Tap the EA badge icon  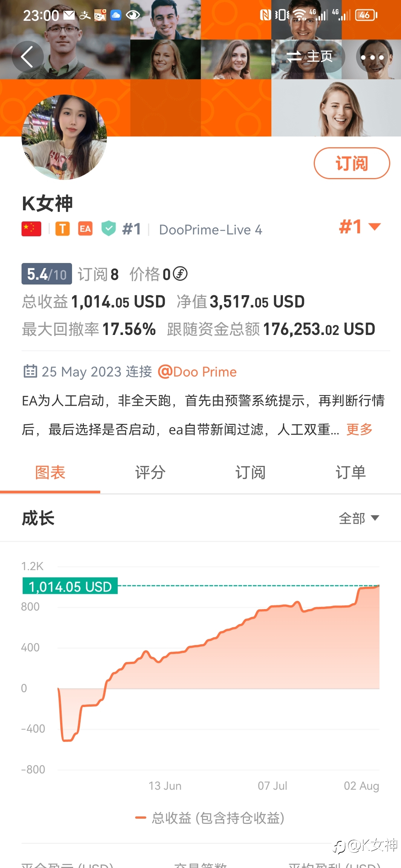pos(85,229)
